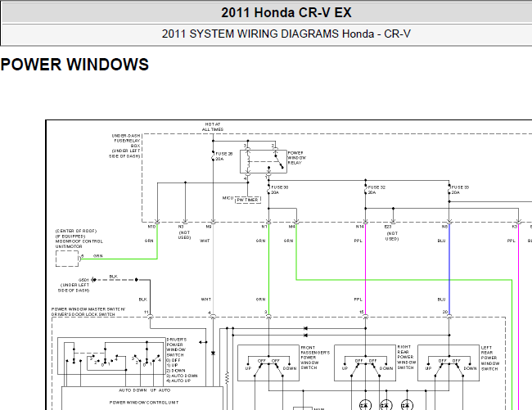Click connector label 'N1'

point(264,227)
